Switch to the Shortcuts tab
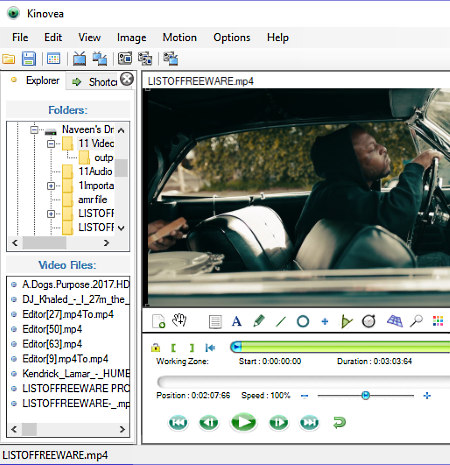The width and height of the screenshot is (450, 465). point(93,81)
